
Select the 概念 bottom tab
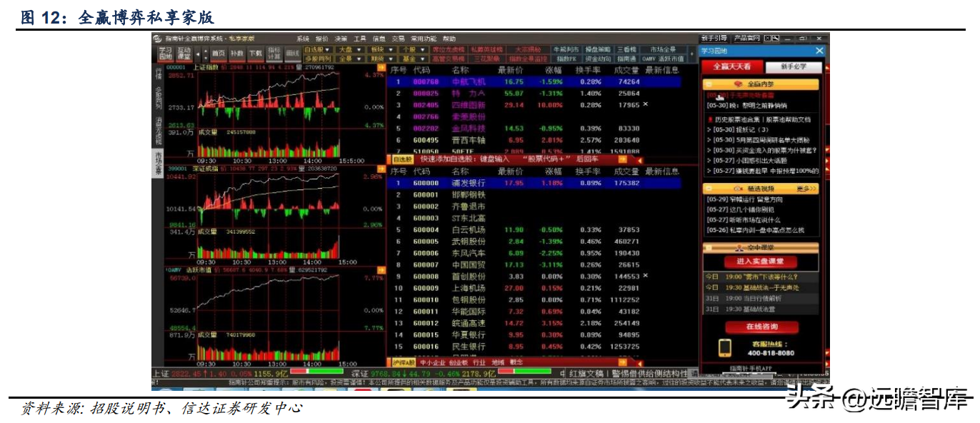point(516,362)
